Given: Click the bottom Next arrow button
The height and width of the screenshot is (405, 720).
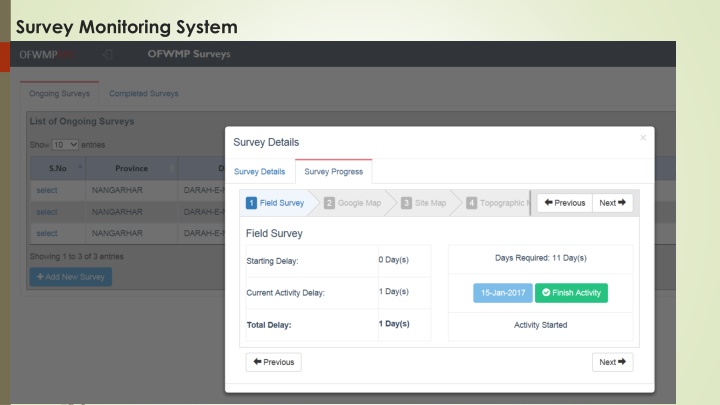Looking at the screenshot, I should click(x=612, y=362).
